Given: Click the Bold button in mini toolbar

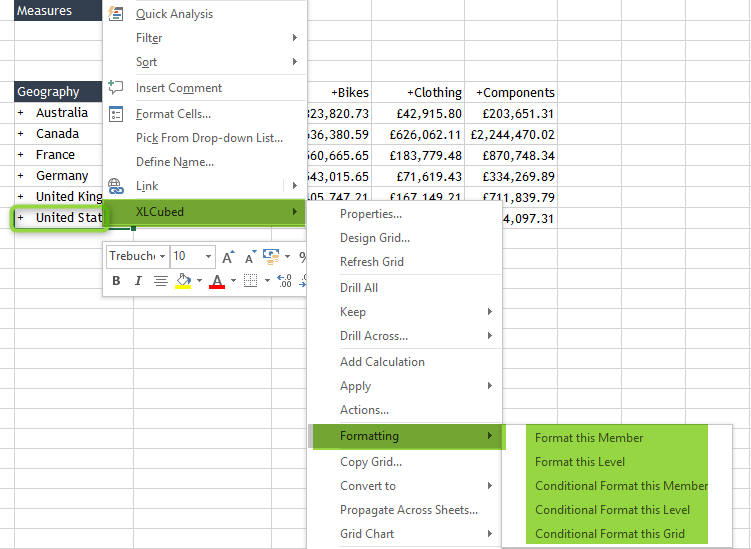Looking at the screenshot, I should tap(116, 281).
